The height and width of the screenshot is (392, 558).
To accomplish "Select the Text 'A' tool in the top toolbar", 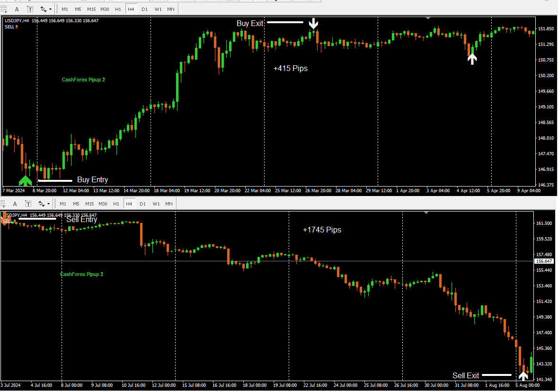I will coord(17,9).
